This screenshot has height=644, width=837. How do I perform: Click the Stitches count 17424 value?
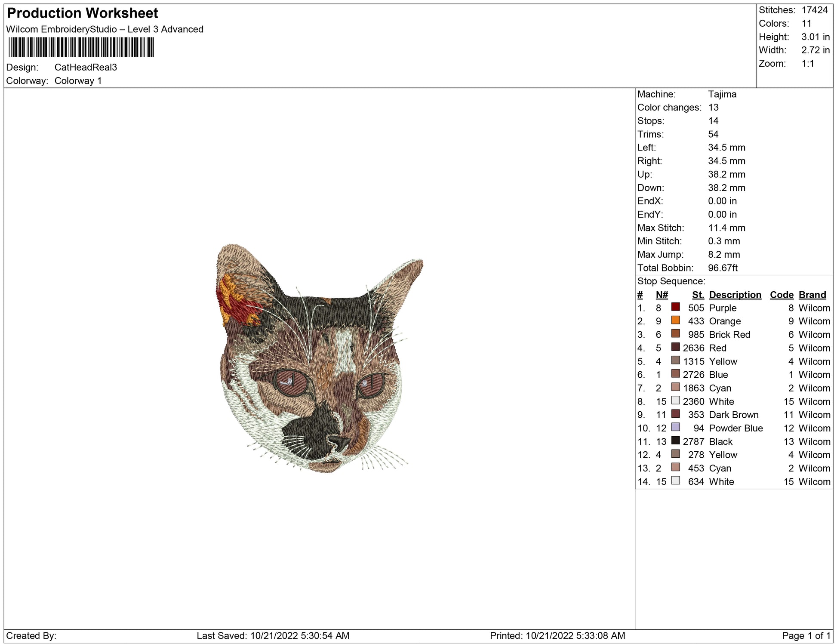click(x=814, y=10)
